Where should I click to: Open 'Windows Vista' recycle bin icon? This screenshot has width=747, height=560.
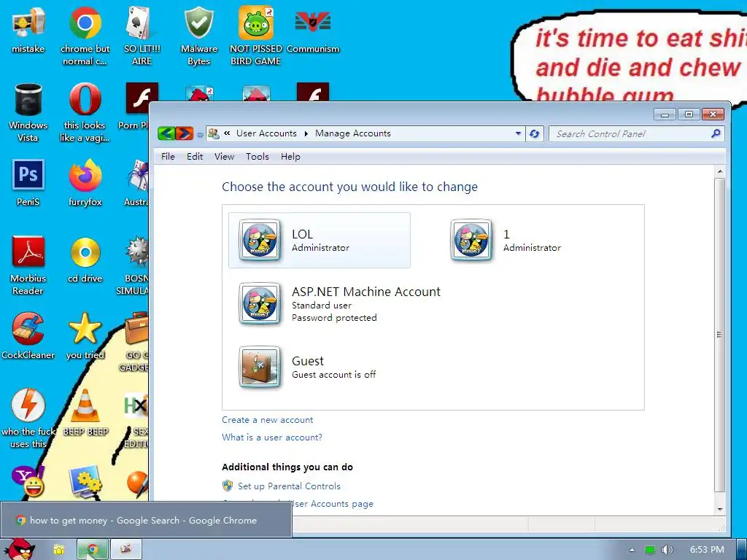click(x=28, y=112)
